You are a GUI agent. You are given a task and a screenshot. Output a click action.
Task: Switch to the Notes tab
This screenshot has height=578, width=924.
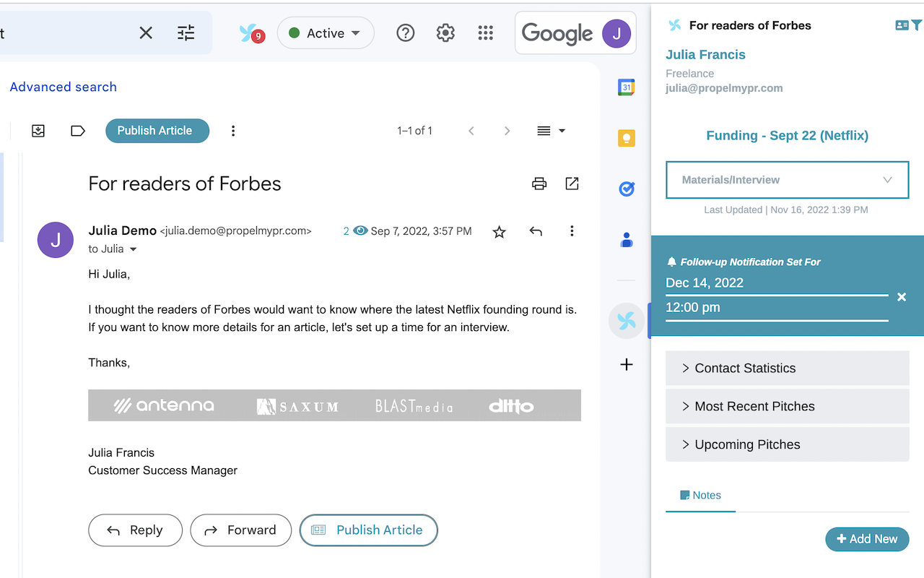tap(700, 495)
